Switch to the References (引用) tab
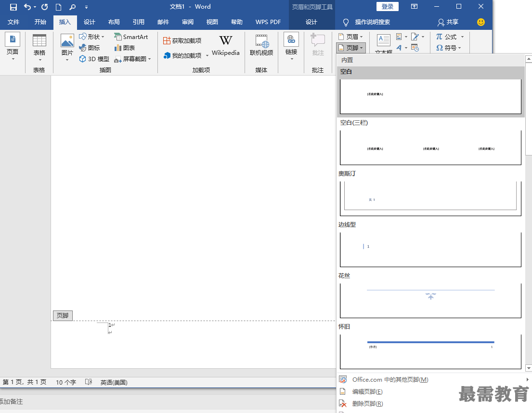Screen dimensions: 532x413 tap(139, 22)
